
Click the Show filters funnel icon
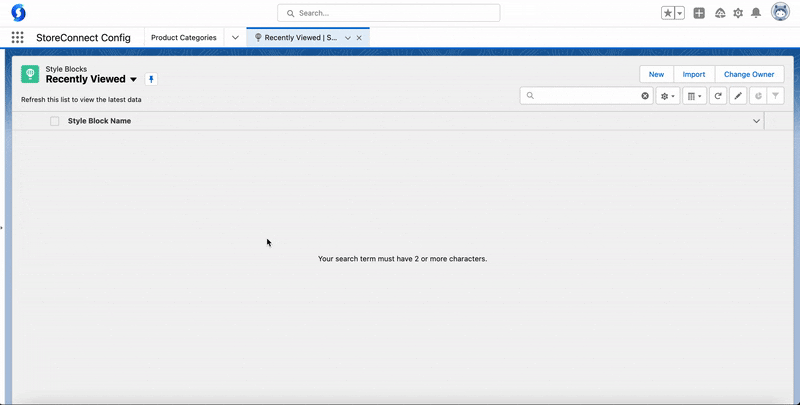coord(776,96)
